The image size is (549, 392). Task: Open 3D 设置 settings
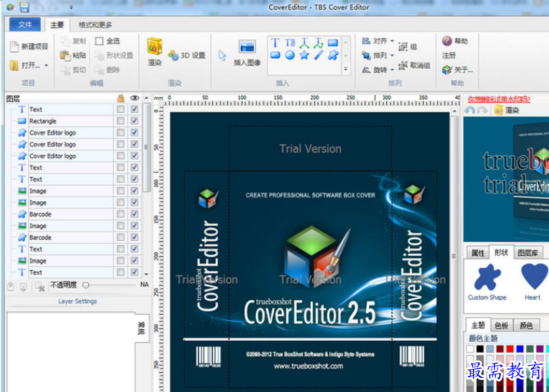point(187,55)
